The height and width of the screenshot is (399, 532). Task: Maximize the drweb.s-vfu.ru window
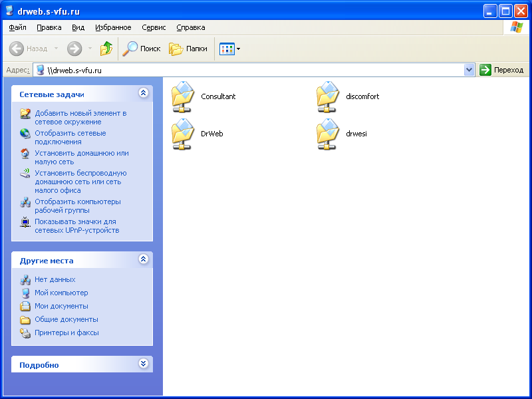tap(505, 11)
